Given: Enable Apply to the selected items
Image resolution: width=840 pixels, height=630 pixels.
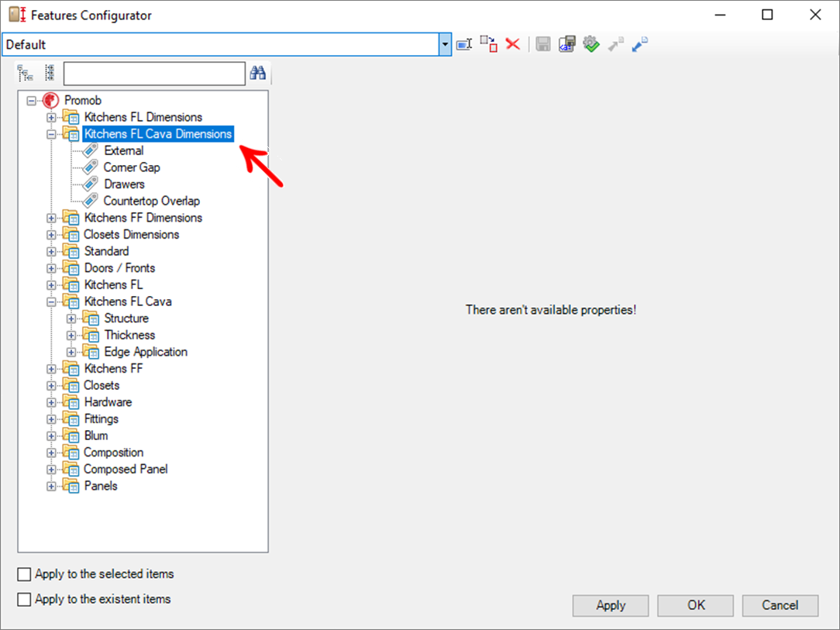Looking at the screenshot, I should (x=24, y=574).
